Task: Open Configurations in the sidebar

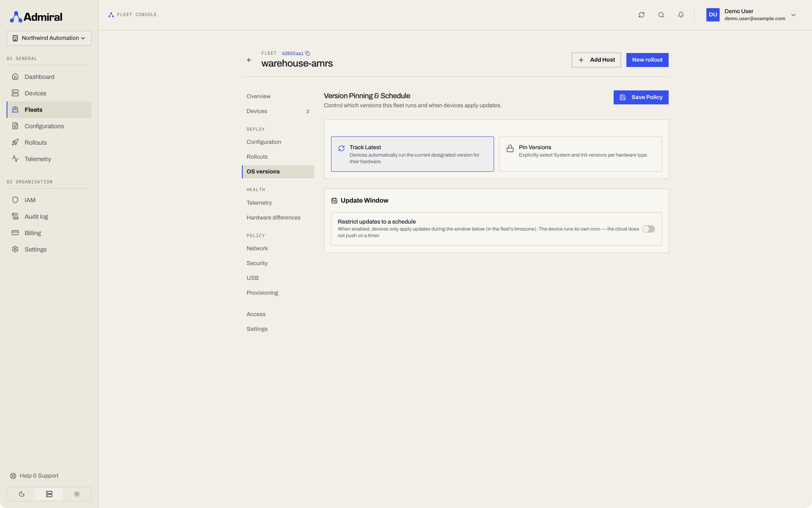Action: tap(49, 126)
